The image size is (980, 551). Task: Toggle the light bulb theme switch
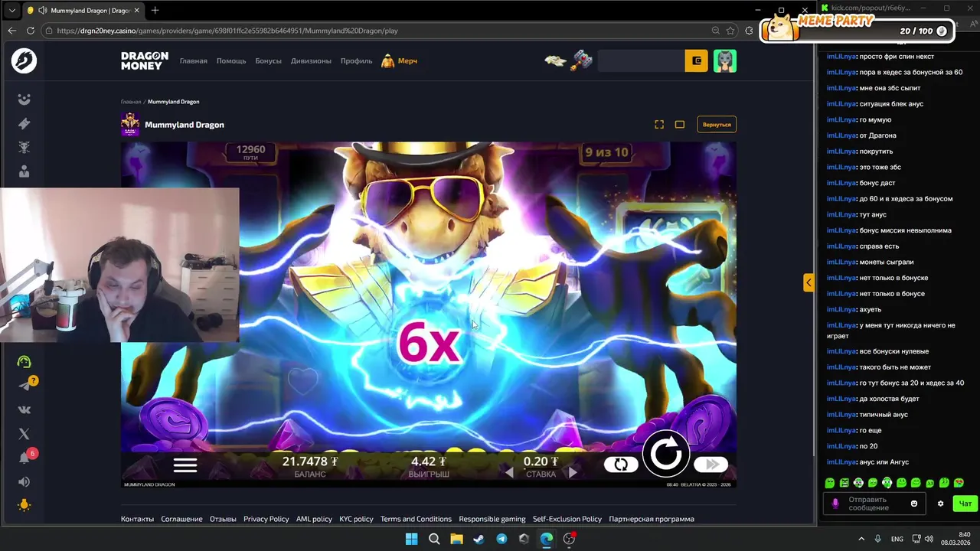coord(24,505)
